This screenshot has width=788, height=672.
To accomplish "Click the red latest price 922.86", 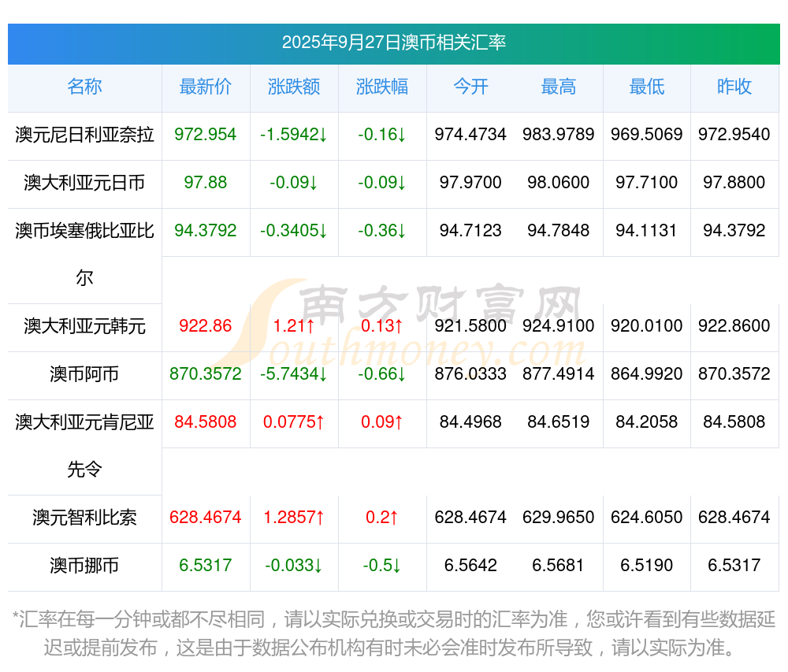I will pos(206,326).
